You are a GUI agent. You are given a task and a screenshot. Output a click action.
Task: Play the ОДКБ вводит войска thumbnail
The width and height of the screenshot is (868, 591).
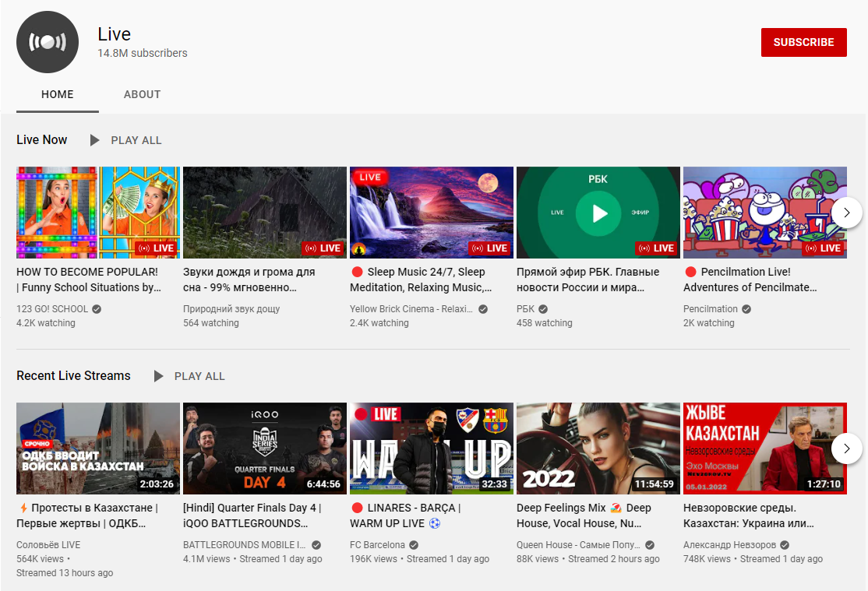[x=98, y=449]
